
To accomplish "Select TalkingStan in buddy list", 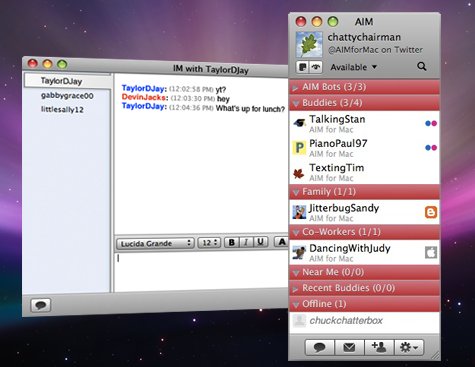I will [364, 123].
